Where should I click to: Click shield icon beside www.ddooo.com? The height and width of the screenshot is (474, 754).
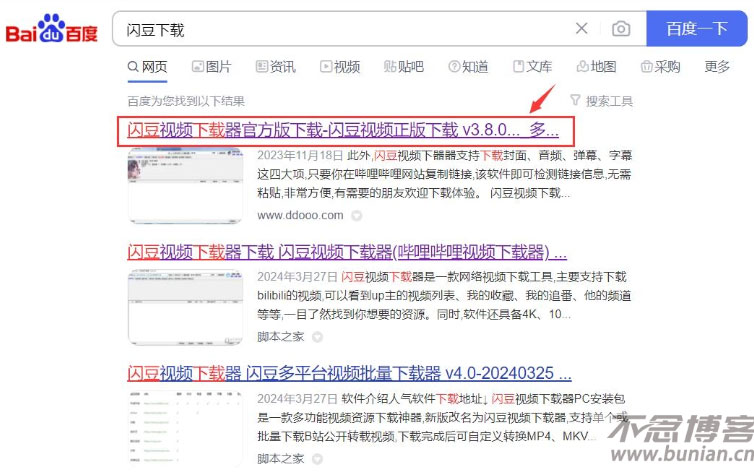click(x=356, y=215)
